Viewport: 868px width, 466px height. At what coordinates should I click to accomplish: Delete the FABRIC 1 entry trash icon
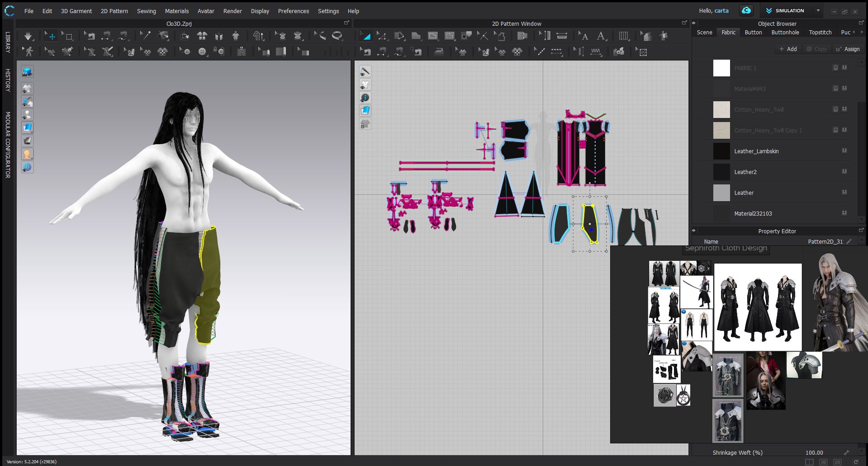tap(835, 68)
